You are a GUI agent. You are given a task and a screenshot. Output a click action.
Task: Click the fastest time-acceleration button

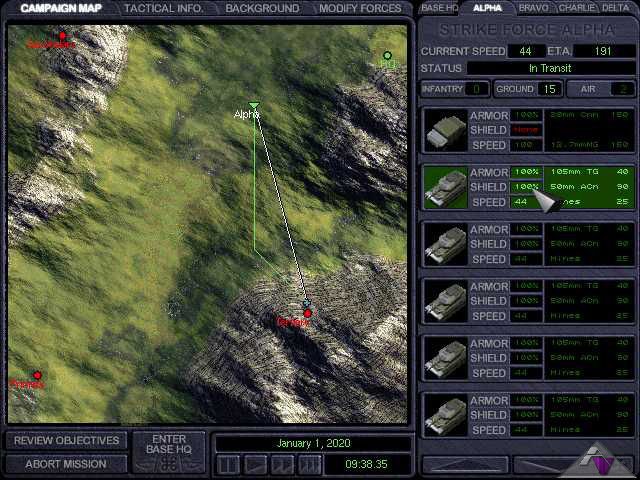[x=310, y=464]
